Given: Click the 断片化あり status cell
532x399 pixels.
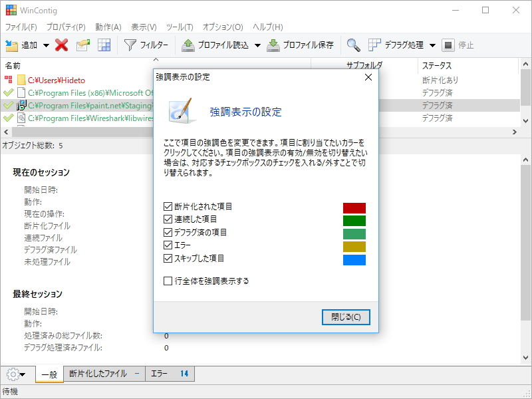Looking at the screenshot, I should point(440,80).
